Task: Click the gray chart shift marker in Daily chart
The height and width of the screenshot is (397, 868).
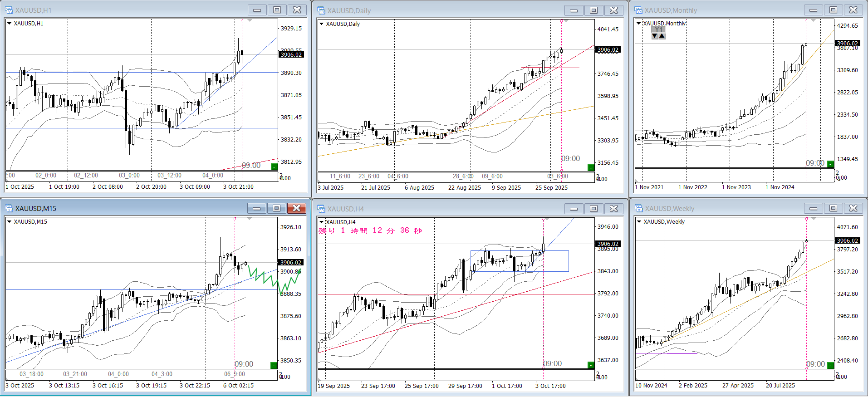Action: [x=565, y=21]
